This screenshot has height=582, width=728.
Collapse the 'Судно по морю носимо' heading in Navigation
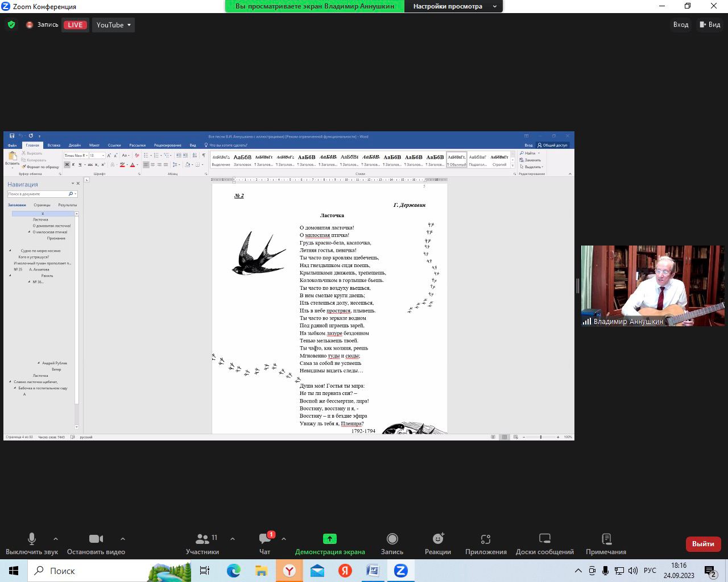[10, 251]
